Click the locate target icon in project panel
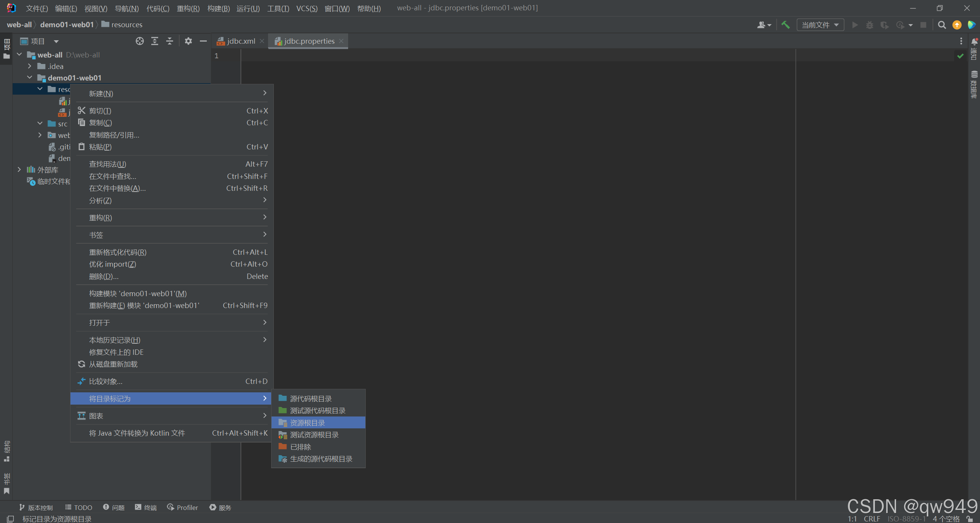Image resolution: width=980 pixels, height=523 pixels. (140, 41)
